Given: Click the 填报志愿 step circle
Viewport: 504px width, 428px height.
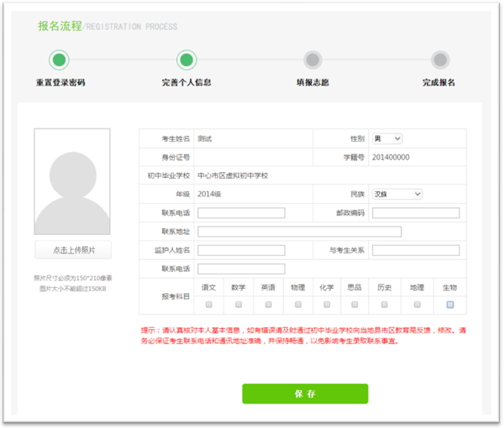Looking at the screenshot, I should (312, 60).
